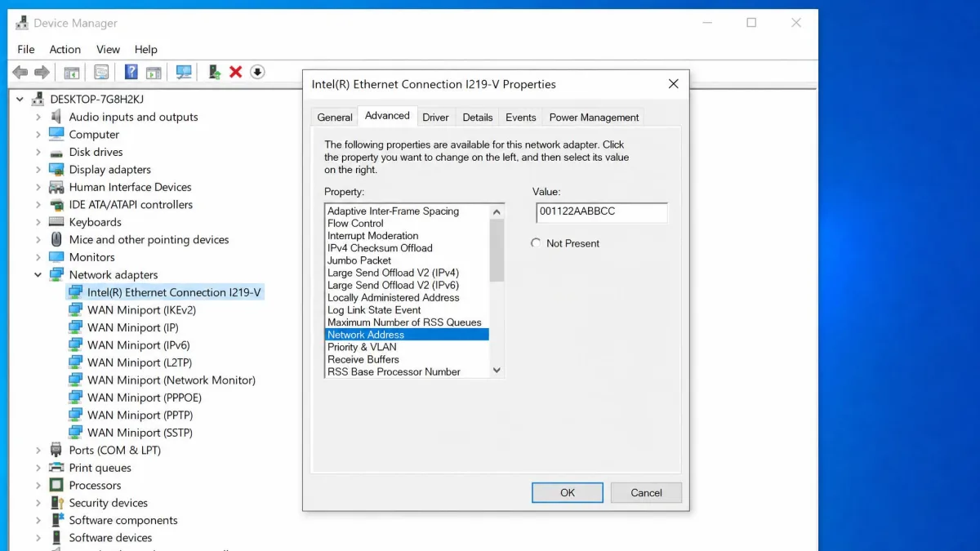This screenshot has height=551, width=980.
Task: Click the Processors chip icon
Action: [x=56, y=485]
